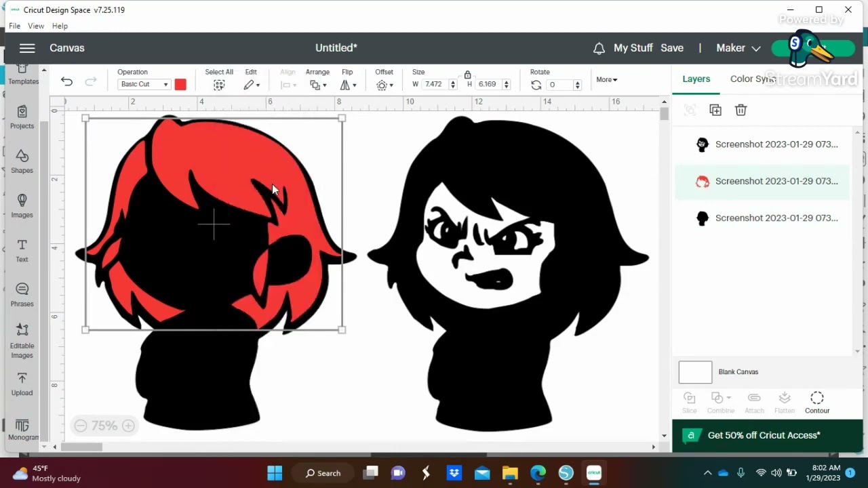Open the Operation Basic Cut dropdown

144,84
